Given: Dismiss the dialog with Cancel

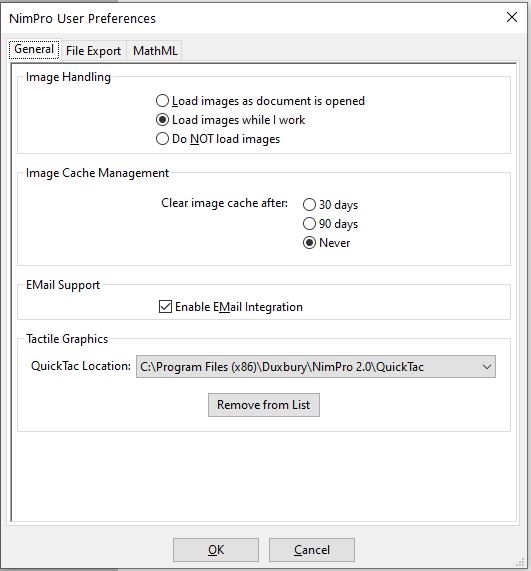Looking at the screenshot, I should coord(312,550).
